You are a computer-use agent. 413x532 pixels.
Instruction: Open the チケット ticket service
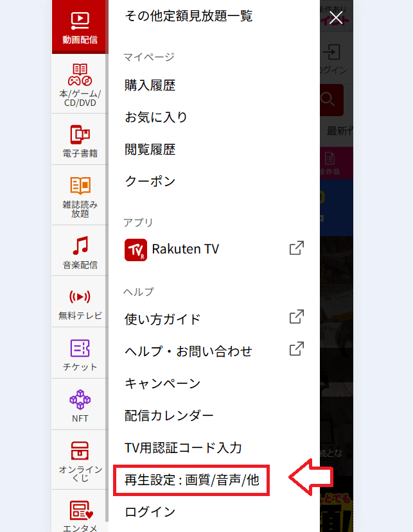tap(80, 354)
